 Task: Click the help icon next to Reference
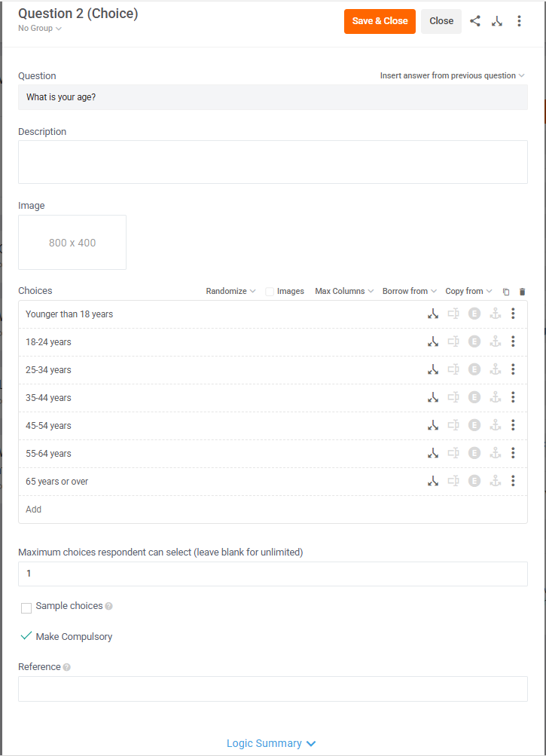coord(66,667)
